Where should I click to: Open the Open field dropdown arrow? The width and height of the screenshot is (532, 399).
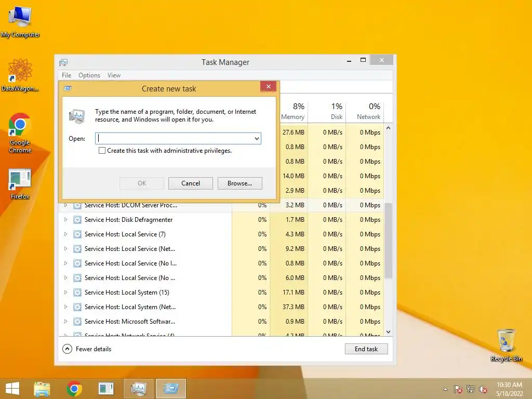[257, 138]
